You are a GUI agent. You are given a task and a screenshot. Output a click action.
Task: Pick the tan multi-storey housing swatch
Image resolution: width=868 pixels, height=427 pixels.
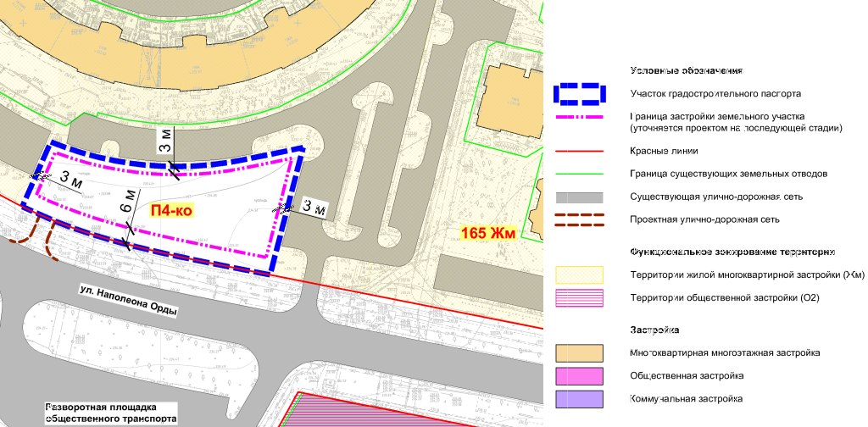pyautogui.click(x=579, y=352)
